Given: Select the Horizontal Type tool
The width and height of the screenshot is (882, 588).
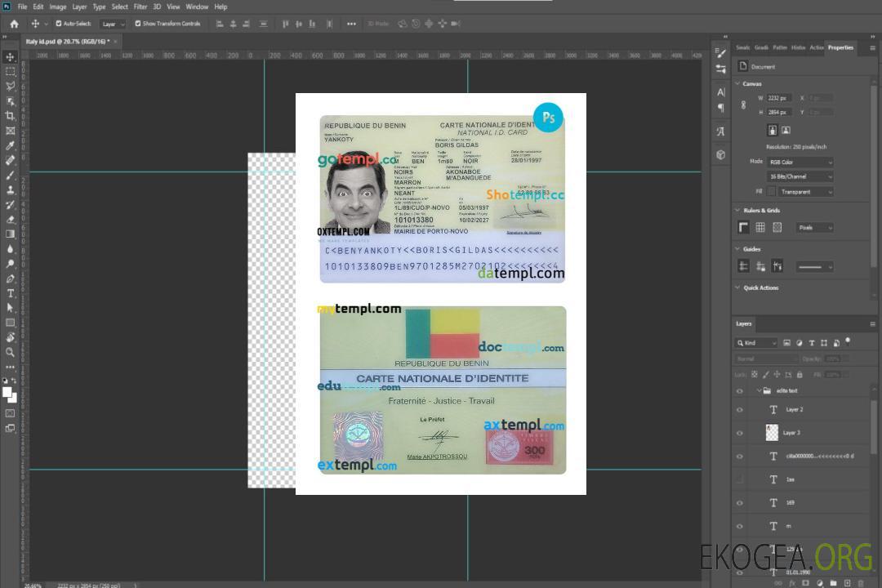Looking at the screenshot, I should point(11,293).
